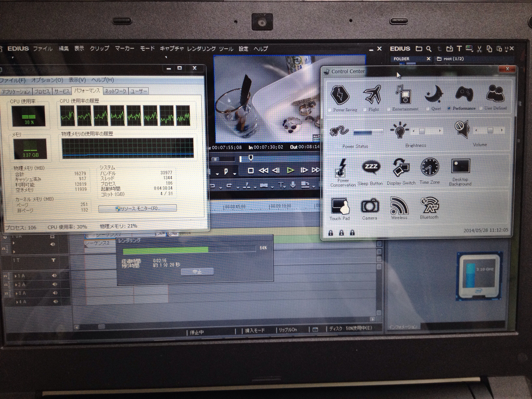Select the Entertainment radio button
This screenshot has width=532, height=399.
(x=389, y=109)
